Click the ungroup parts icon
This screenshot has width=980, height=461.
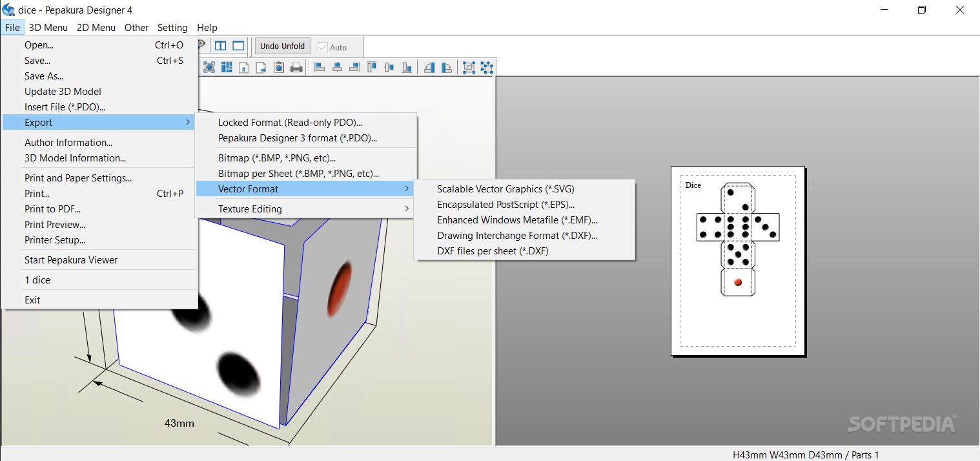click(x=487, y=67)
